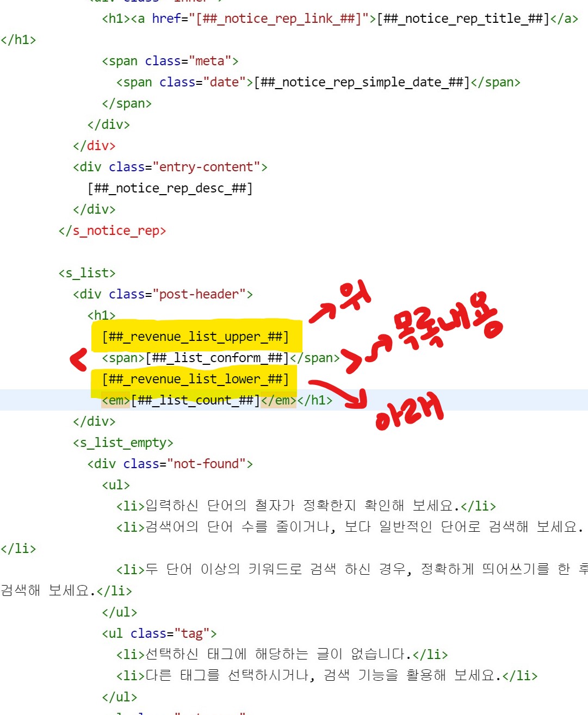This screenshot has height=715, width=588.
Task: Click the [##_revenue_list_lower_##] code line
Action: coord(195,379)
